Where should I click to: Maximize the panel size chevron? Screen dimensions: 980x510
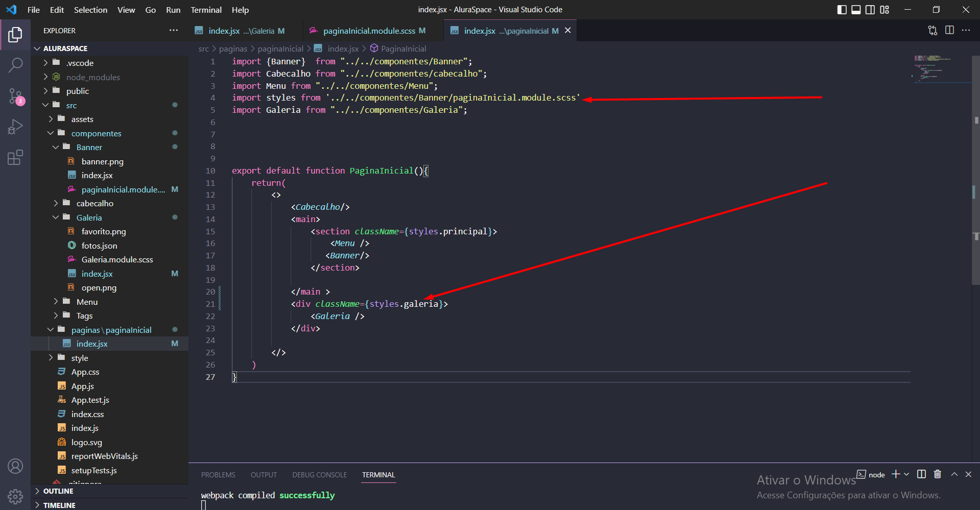coord(954,474)
